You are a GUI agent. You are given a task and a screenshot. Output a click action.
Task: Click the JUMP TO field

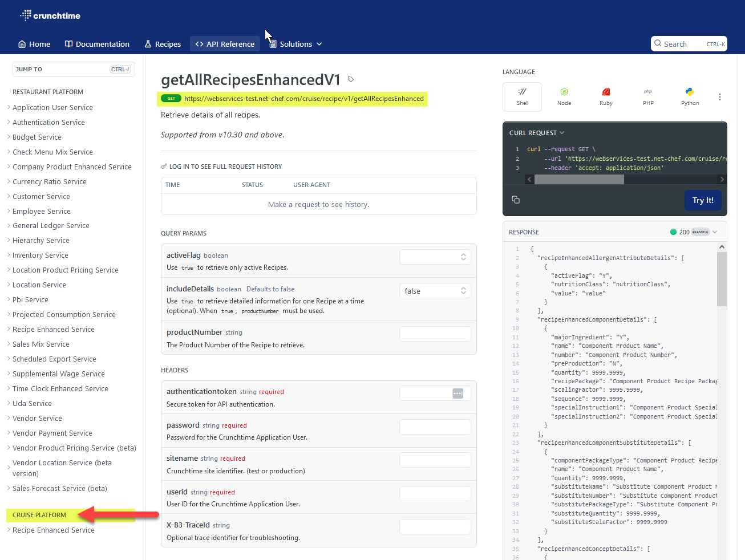(74, 69)
